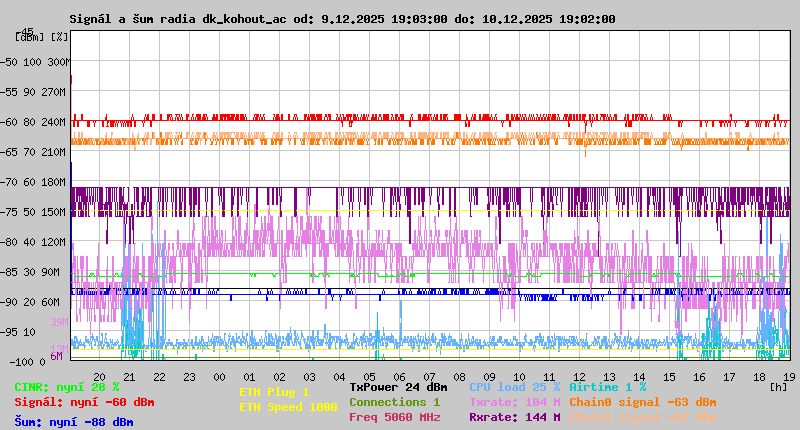The height and width of the screenshot is (430, 800).
Task: Click the CPU load 25 % legend
Action: pos(514,386)
